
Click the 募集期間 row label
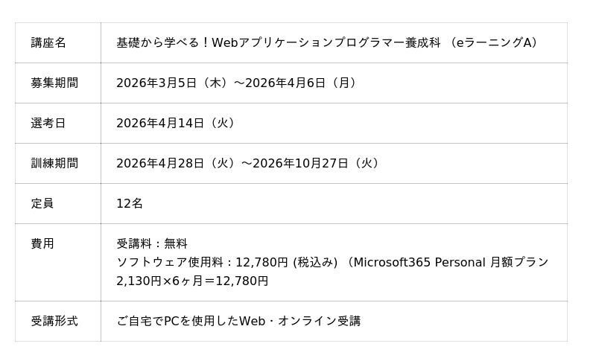54,83
